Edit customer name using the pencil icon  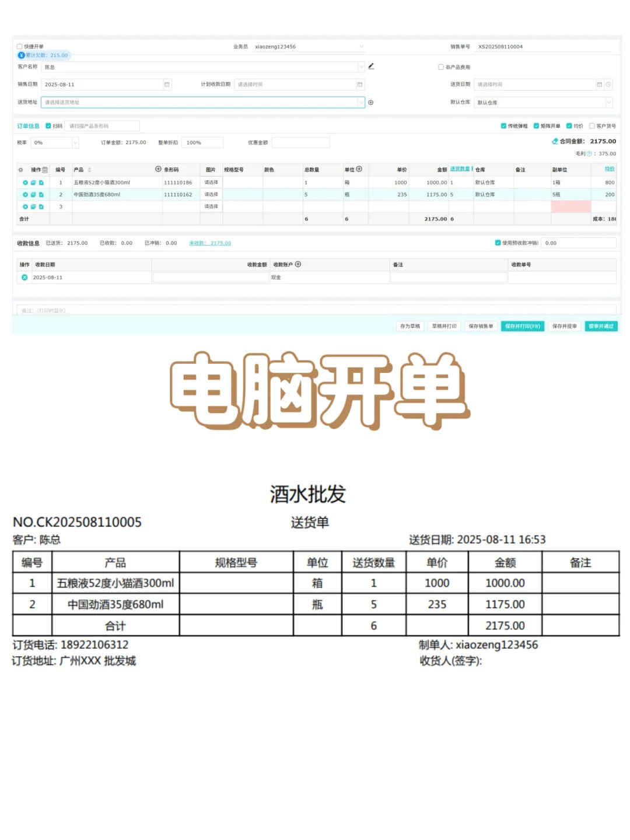(371, 66)
